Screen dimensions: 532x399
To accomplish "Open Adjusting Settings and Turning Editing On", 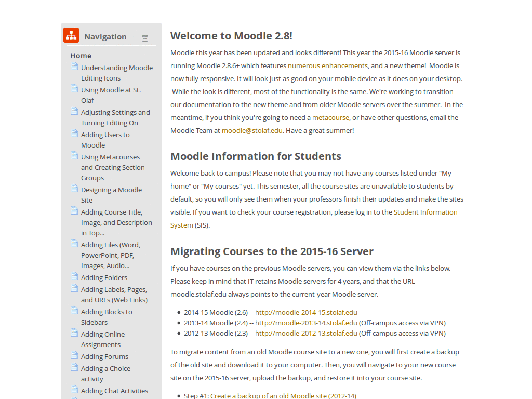I will (115, 118).
